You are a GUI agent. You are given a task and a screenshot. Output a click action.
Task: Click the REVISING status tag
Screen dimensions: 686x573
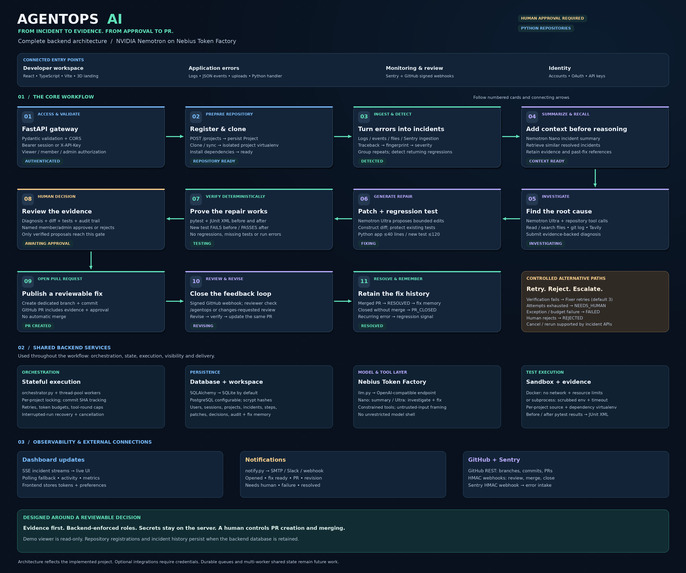pyautogui.click(x=203, y=326)
